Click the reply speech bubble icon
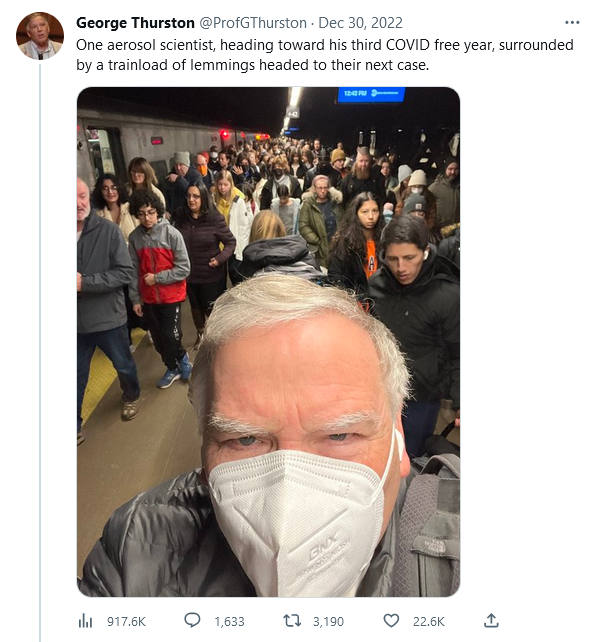 192,621
